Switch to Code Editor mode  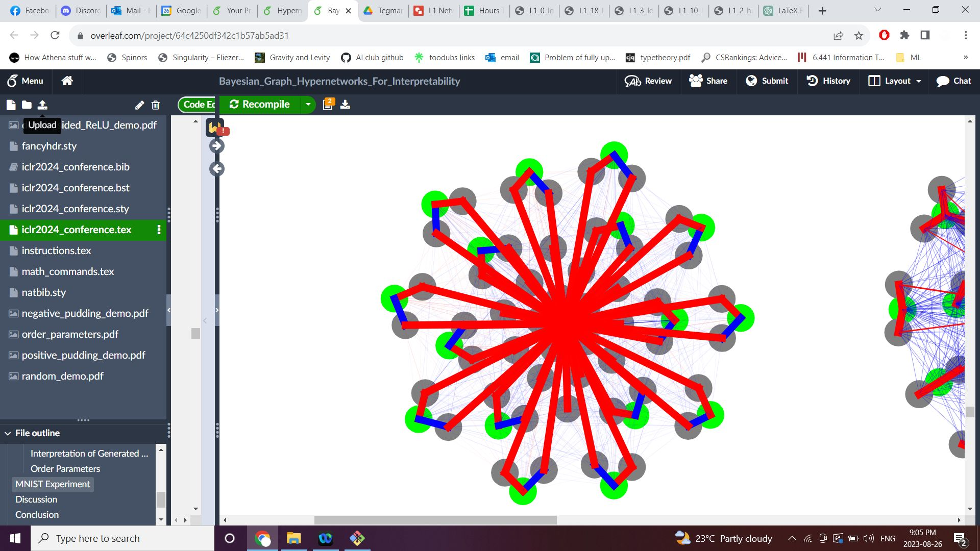[x=199, y=105]
